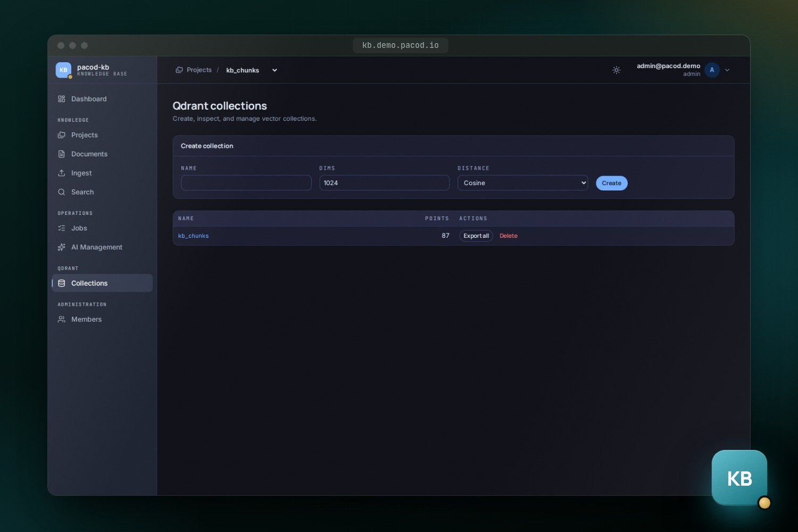Open the kb_chunks collection link
Viewport: 798px width, 532px height.
point(193,236)
